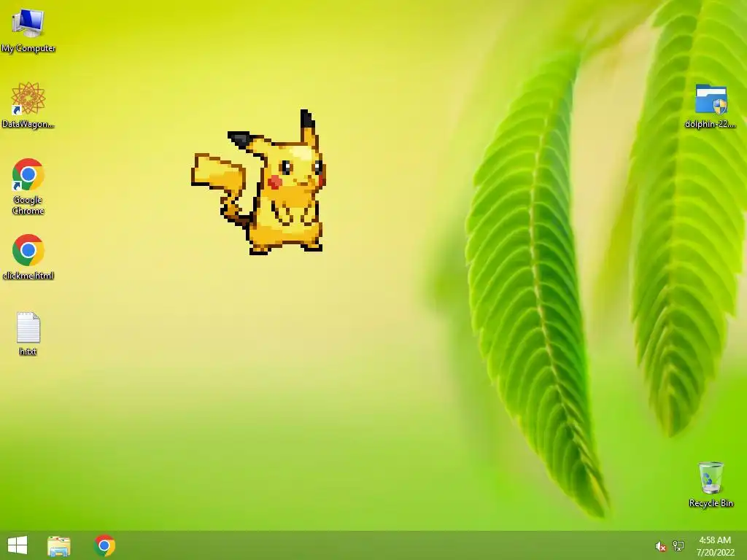Open the network status tray icon

point(678,545)
